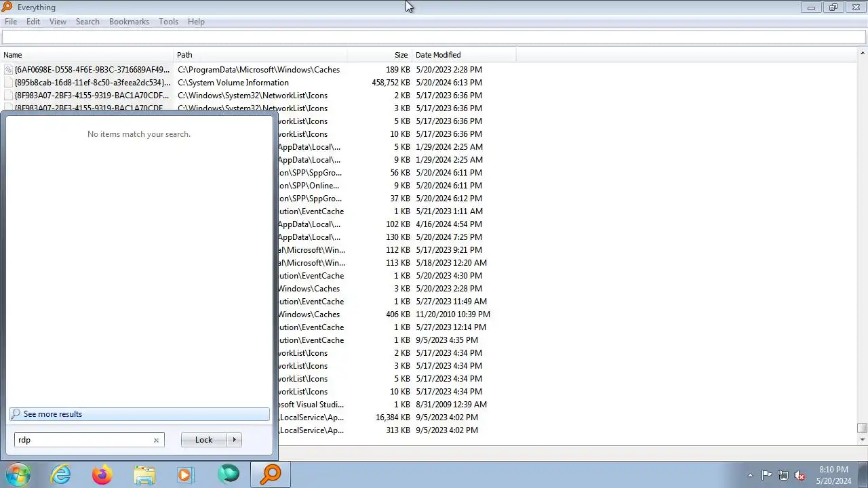The height and width of the screenshot is (488, 868).
Task: Click magnifier icon beside See more results
Action: (16, 414)
